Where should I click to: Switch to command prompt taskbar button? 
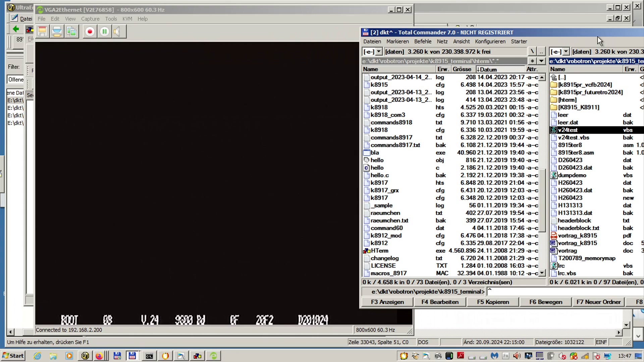[x=149, y=356]
